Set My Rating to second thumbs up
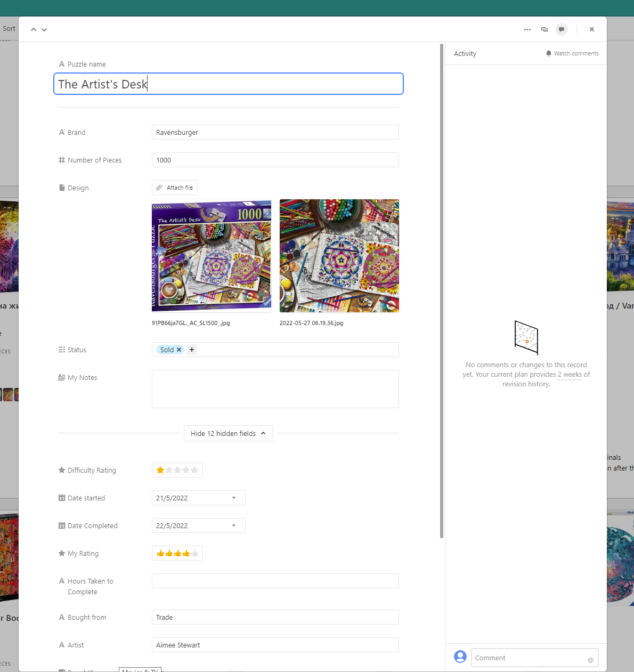Viewport: 634px width, 672px height. [x=169, y=553]
